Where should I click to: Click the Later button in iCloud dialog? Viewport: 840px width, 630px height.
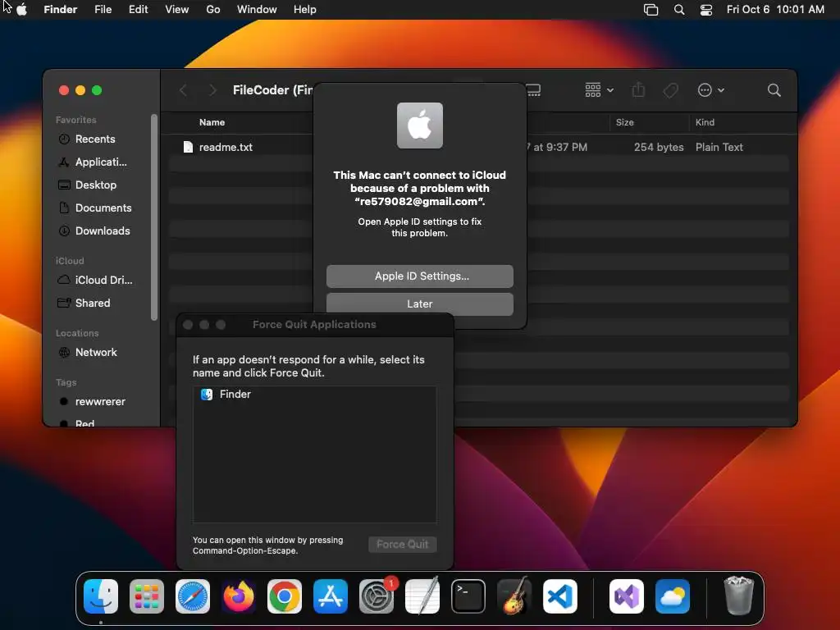point(419,304)
